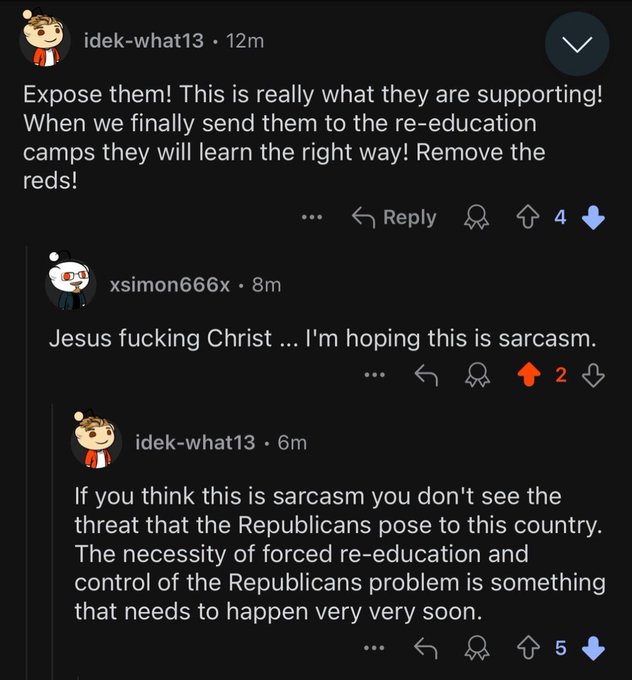Open idek-what13 avatar on top comment

(45, 41)
